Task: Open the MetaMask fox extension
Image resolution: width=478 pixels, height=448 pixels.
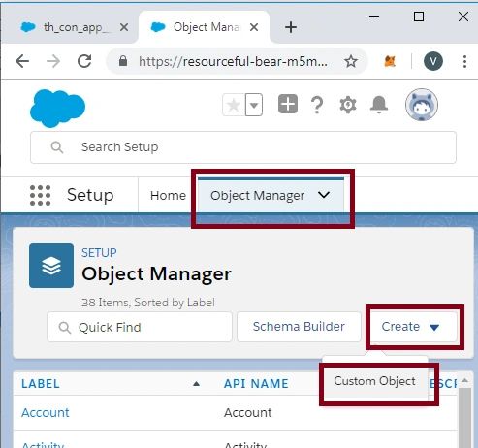Action: pos(390,61)
